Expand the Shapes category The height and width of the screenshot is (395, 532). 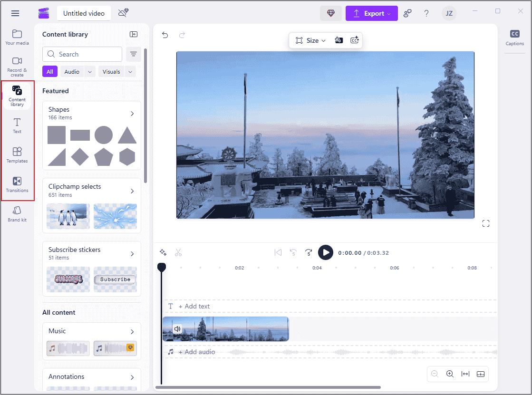click(x=132, y=114)
